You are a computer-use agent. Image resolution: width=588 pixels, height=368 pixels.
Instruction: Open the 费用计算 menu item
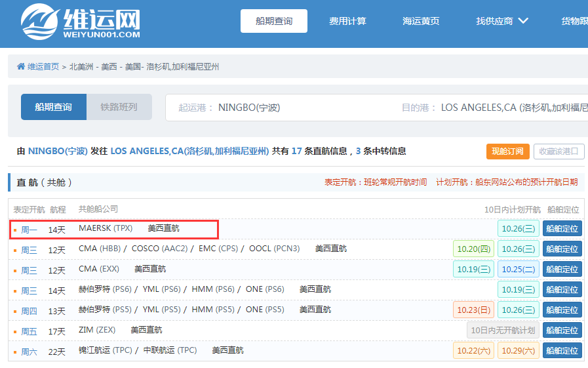347,21
